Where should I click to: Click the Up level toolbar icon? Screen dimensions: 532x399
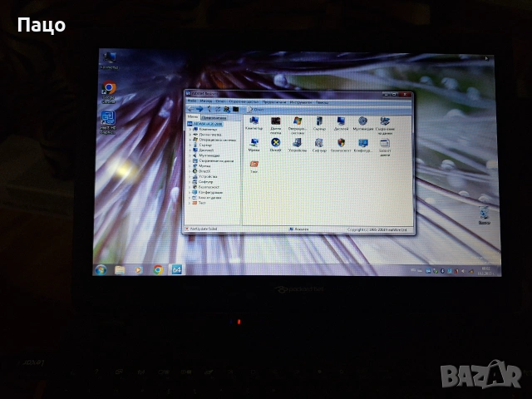pyautogui.click(x=209, y=109)
